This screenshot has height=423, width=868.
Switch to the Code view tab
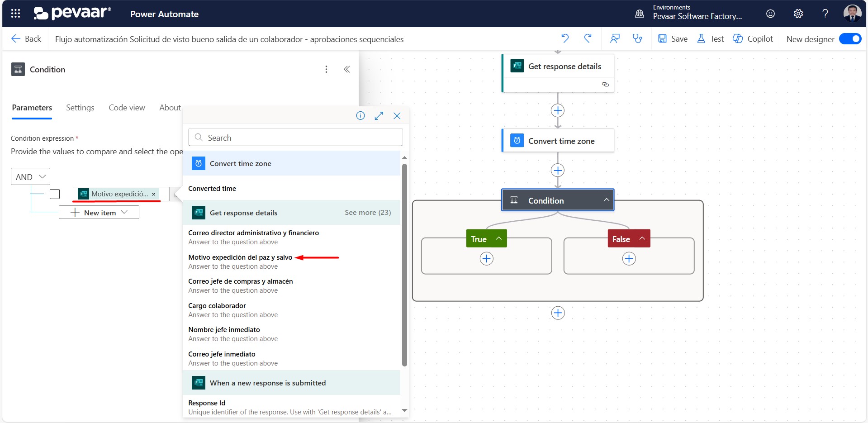(x=127, y=108)
